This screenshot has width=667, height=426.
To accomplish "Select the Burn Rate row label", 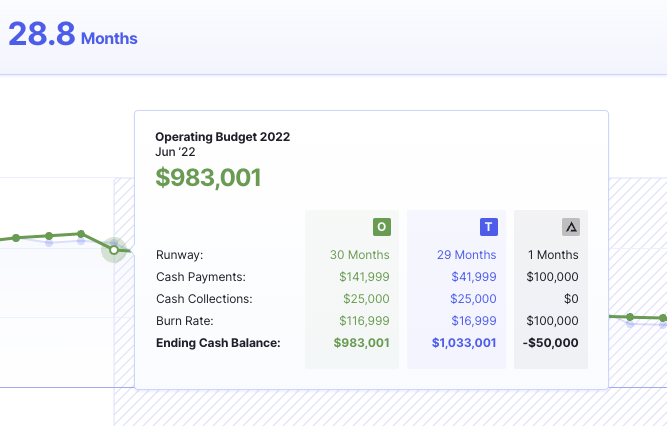I will [x=187, y=321].
